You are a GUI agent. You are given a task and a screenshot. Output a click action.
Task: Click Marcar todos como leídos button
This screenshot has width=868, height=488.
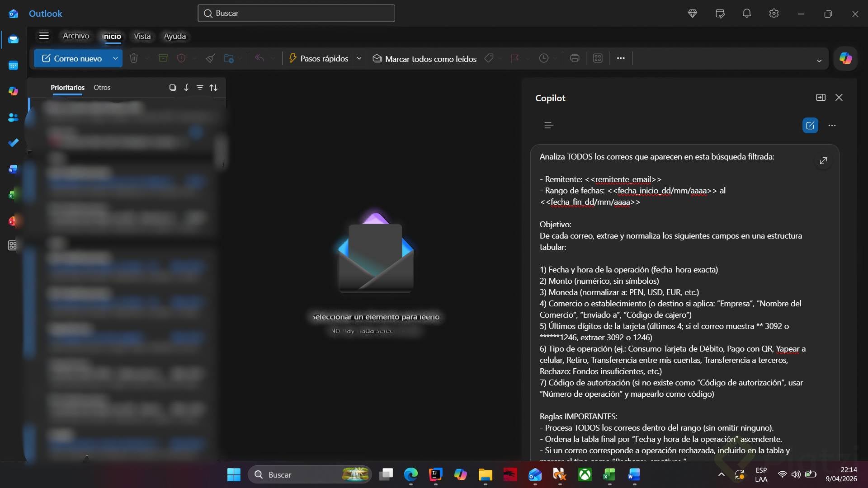425,59
